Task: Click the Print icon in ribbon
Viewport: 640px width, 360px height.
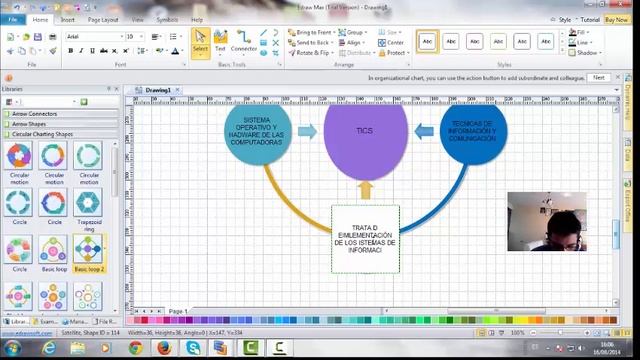Action: tap(53, 37)
